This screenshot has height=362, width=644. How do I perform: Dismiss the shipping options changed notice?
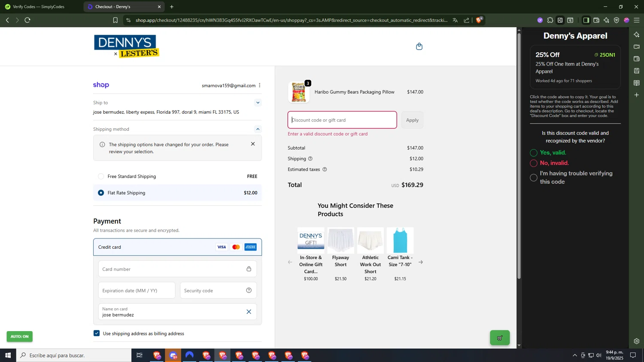[x=253, y=144]
